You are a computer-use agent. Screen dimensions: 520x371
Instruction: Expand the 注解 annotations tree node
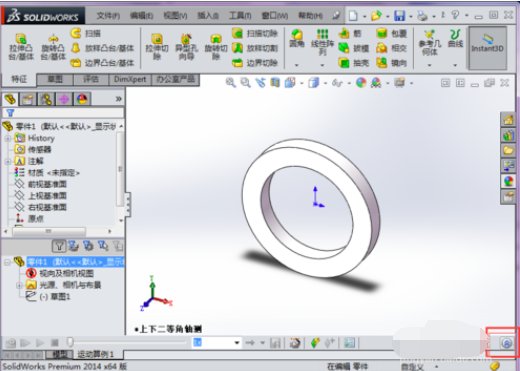pyautogui.click(x=8, y=161)
